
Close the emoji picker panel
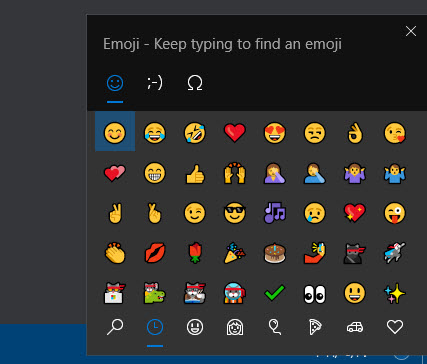pyautogui.click(x=411, y=31)
